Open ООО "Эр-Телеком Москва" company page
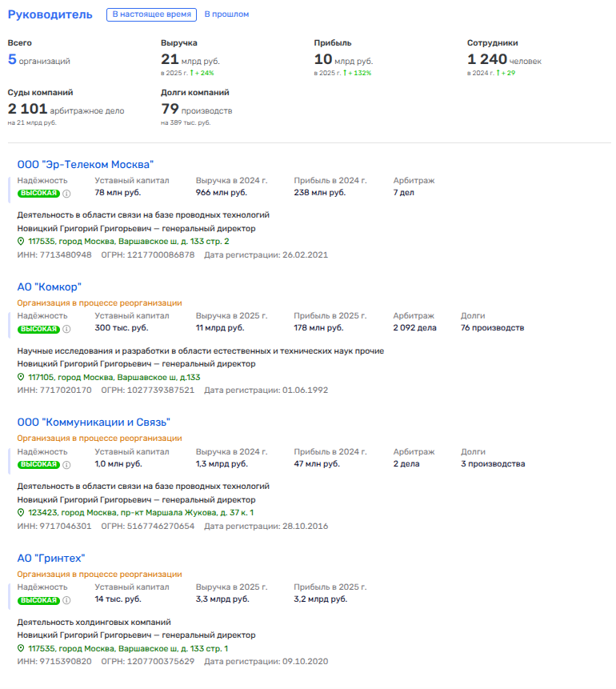 85,164
